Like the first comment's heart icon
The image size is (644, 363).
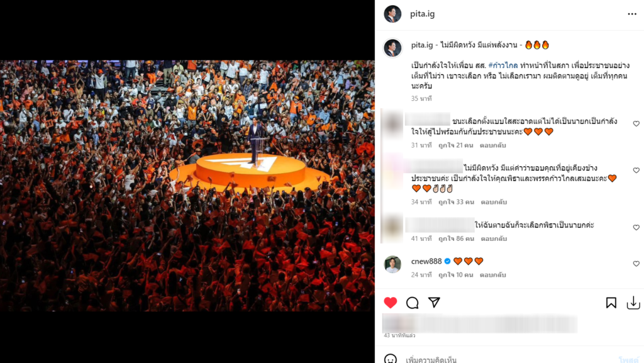(x=636, y=123)
